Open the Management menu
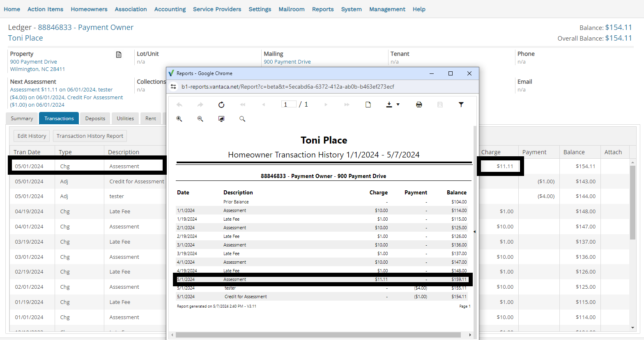The width and height of the screenshot is (644, 340). [387, 9]
